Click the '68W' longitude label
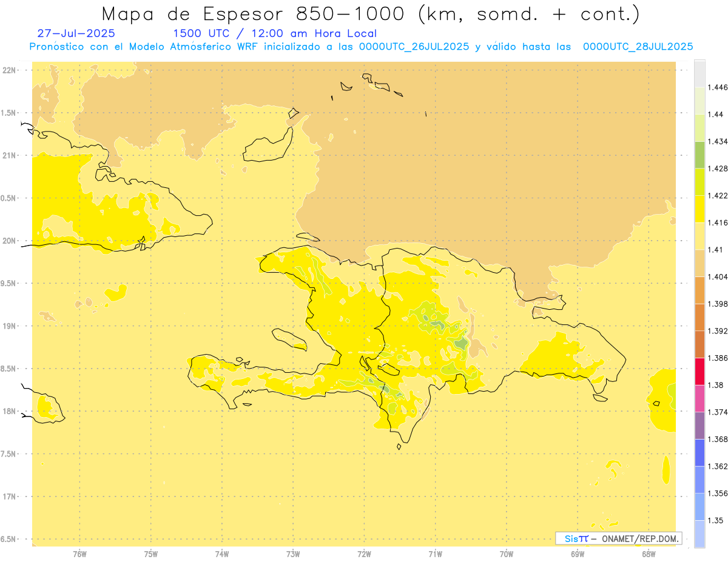 click(649, 554)
